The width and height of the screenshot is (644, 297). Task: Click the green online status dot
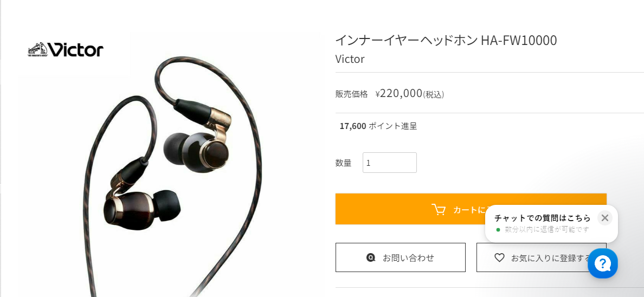click(x=498, y=230)
